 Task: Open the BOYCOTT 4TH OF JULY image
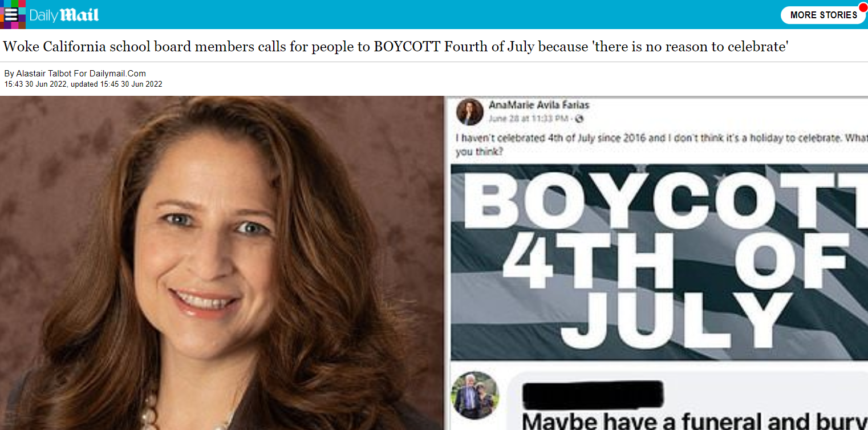pos(659,262)
